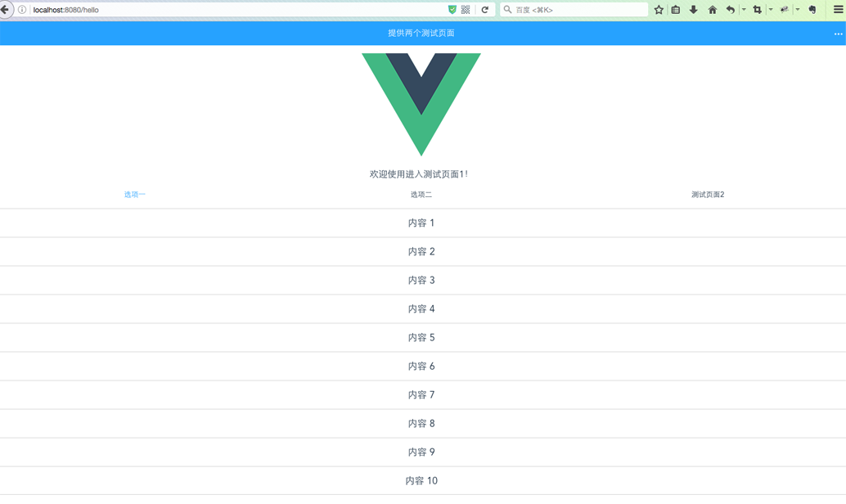Go to browser home icon
The width and height of the screenshot is (846, 504).
click(x=712, y=10)
